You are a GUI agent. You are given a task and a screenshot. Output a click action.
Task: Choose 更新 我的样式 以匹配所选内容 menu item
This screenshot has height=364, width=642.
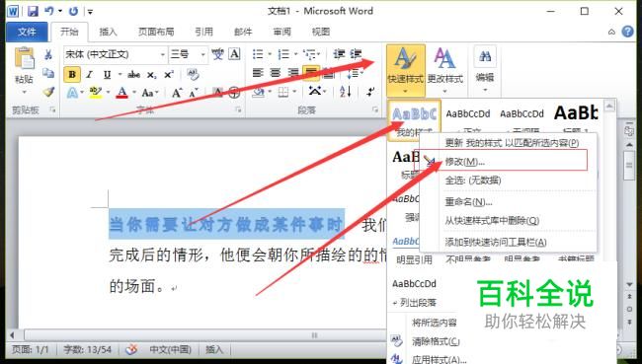(508, 143)
